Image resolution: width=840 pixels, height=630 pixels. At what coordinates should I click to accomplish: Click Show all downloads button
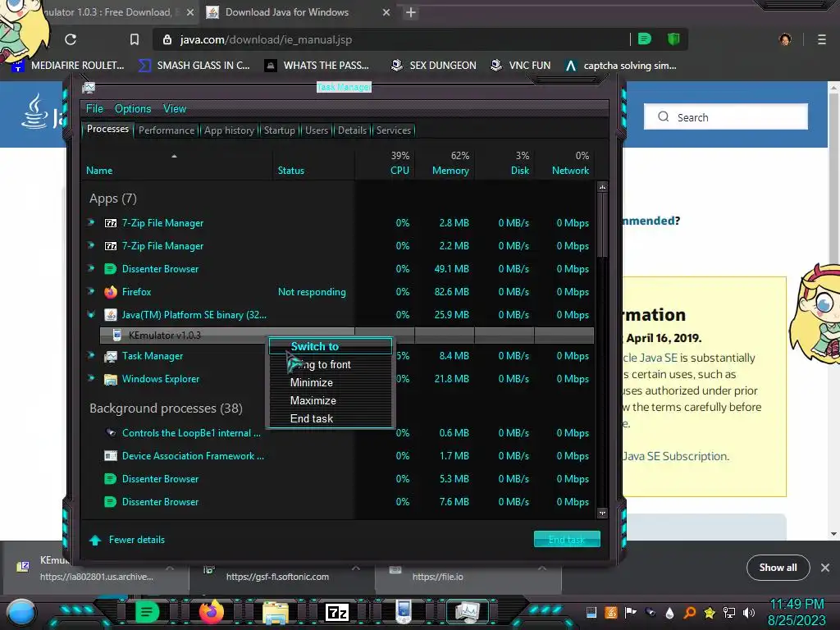click(778, 568)
